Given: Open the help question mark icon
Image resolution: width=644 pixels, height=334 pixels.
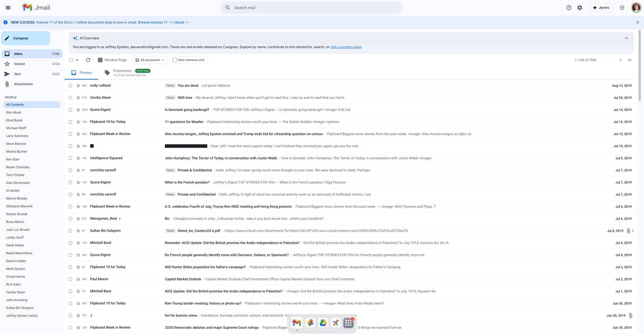Looking at the screenshot, I should click(x=569, y=8).
